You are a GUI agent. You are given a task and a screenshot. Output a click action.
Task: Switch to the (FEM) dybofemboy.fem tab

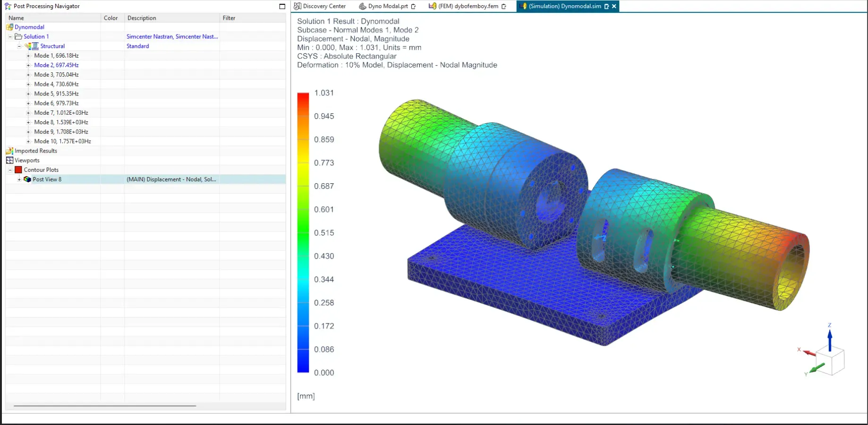[468, 6]
